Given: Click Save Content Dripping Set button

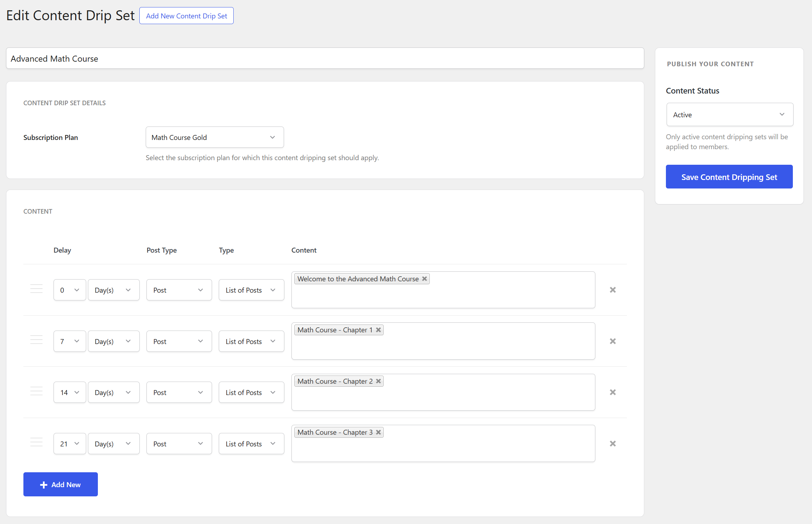Looking at the screenshot, I should (729, 176).
